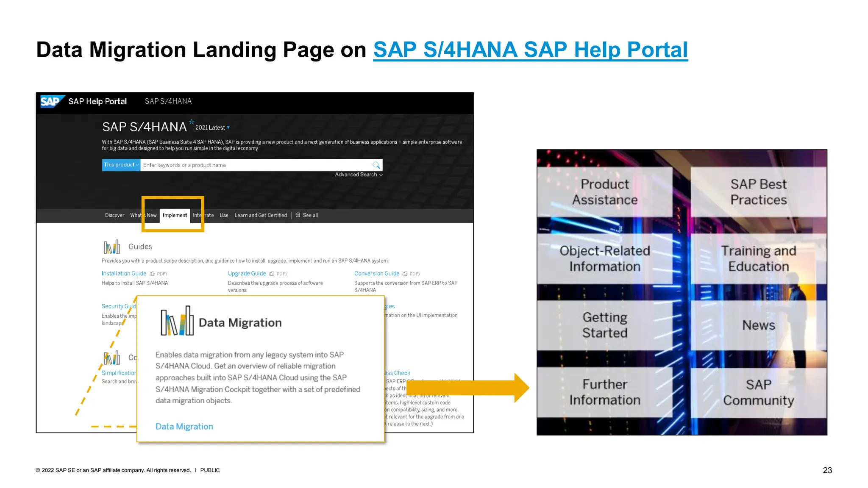Open the Installation Guide link
This screenshot has height=488, width=868.
point(124,274)
